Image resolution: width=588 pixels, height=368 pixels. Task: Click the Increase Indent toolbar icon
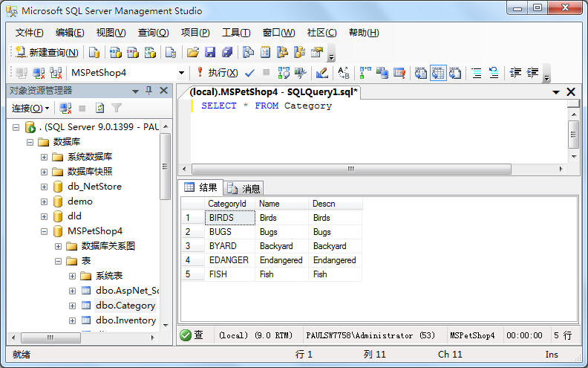tap(533, 73)
